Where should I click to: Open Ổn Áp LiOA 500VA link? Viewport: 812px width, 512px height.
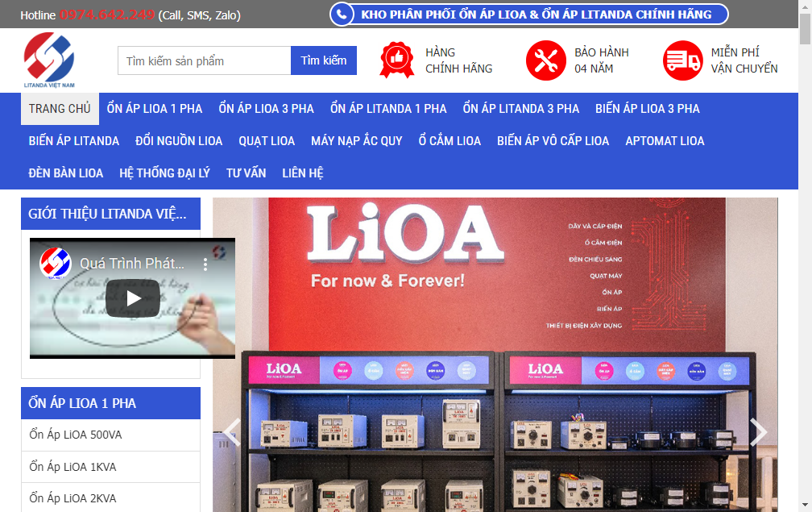tap(76, 435)
